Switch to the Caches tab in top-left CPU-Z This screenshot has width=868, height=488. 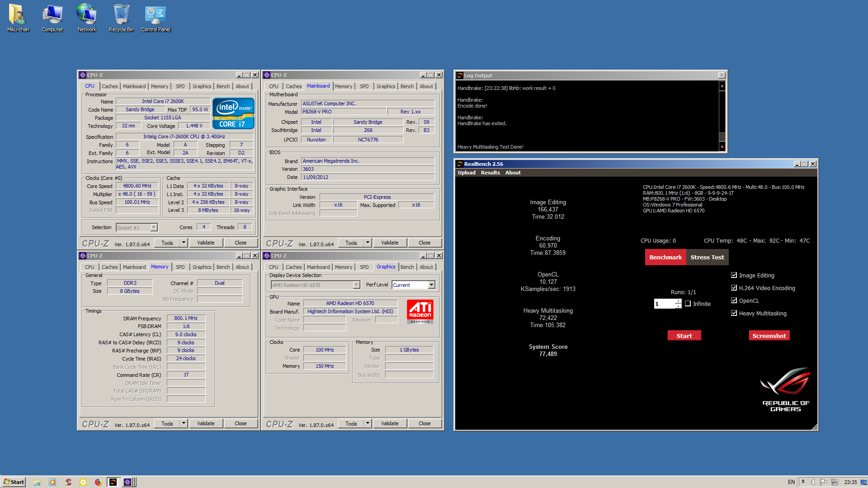pos(109,86)
